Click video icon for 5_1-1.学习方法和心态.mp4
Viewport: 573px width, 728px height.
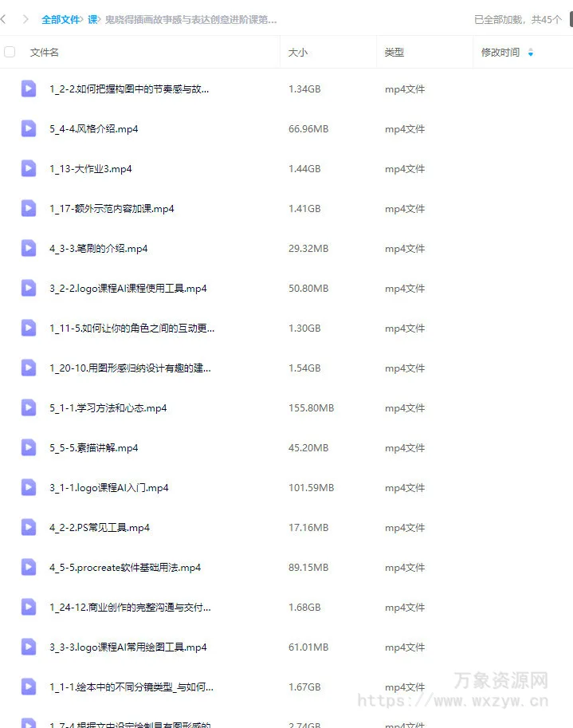pyautogui.click(x=29, y=407)
